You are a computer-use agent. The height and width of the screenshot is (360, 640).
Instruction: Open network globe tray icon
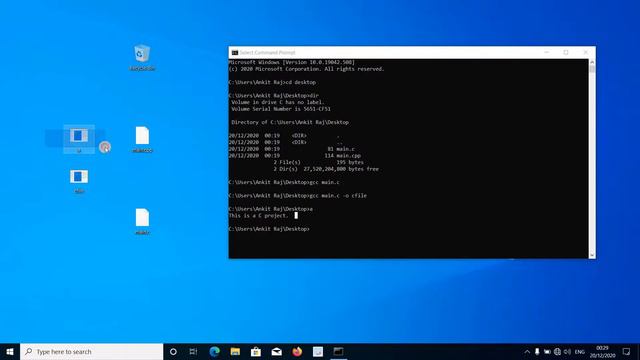[x=557, y=351]
